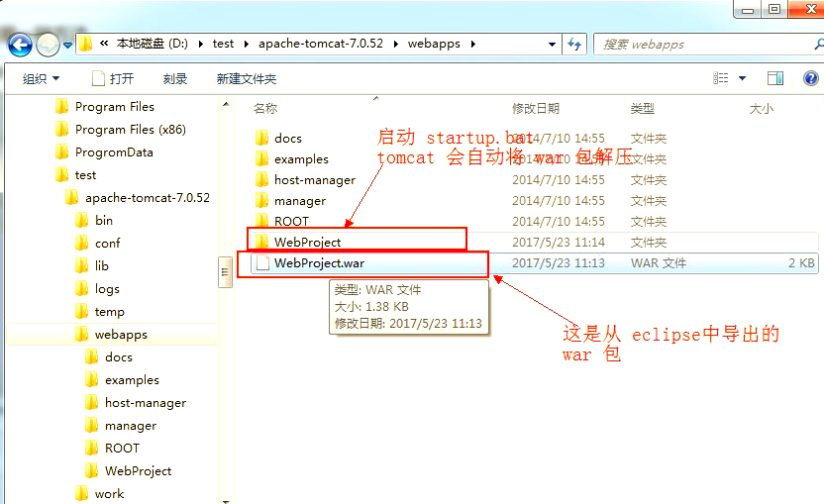Click the greyed Forward arrow button
Viewport: 824px width, 504px height.
click(x=48, y=46)
